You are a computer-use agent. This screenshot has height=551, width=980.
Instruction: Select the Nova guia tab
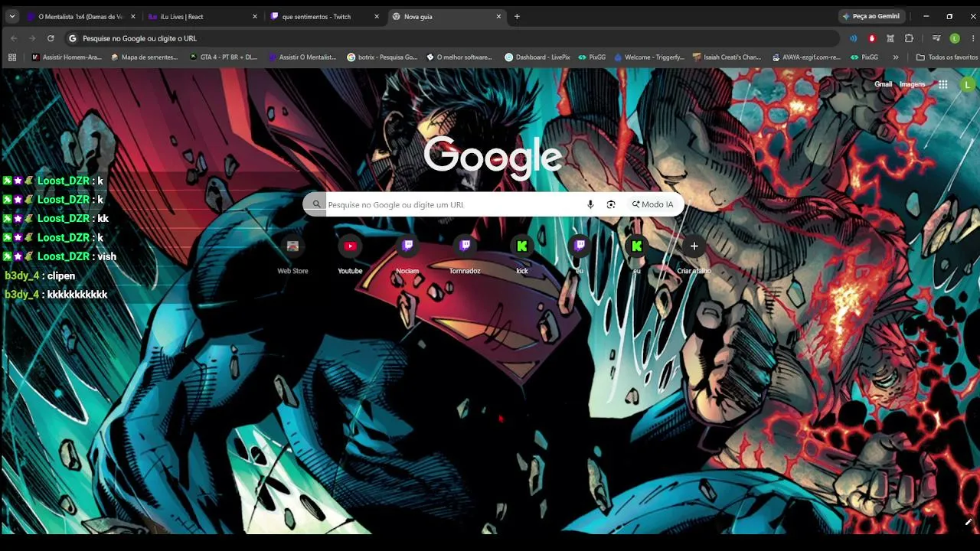point(447,16)
